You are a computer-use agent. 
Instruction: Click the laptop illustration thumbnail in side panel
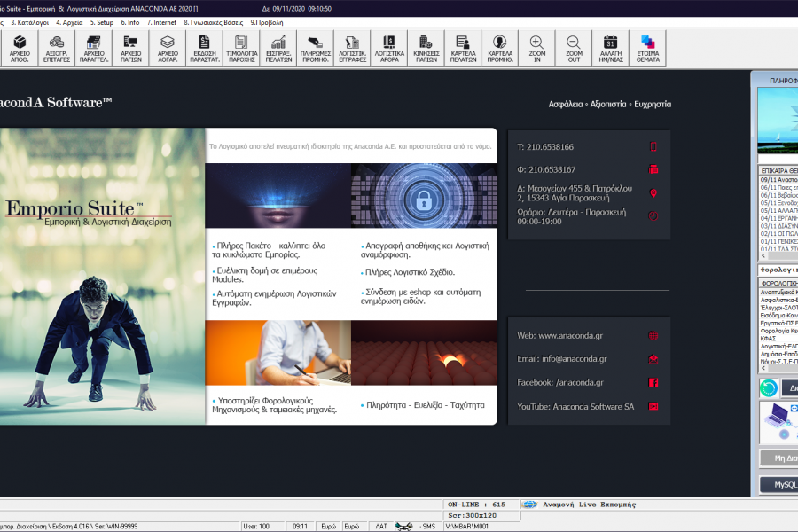tap(778, 422)
